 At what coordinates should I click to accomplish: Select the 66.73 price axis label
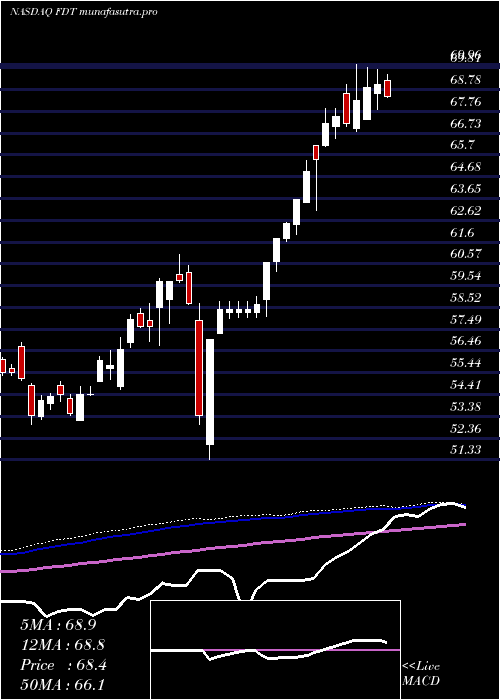coord(466,124)
